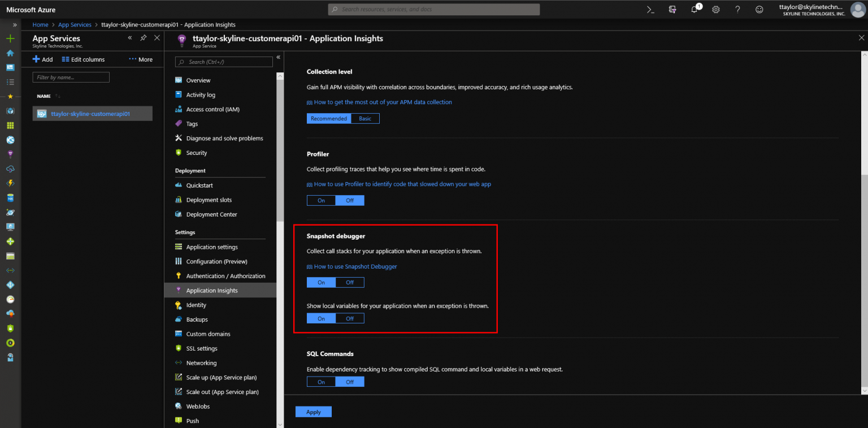
Task: Open portal settings gear icon
Action: coord(716,10)
